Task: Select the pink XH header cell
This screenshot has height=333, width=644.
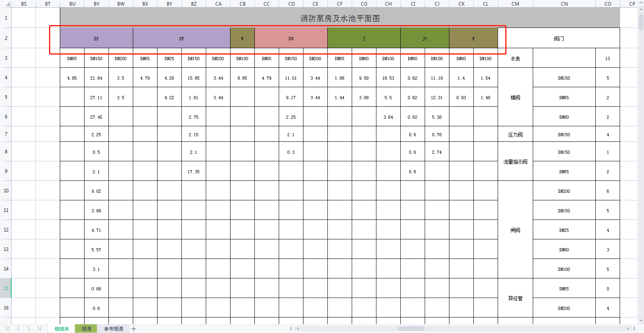Action: [291, 38]
